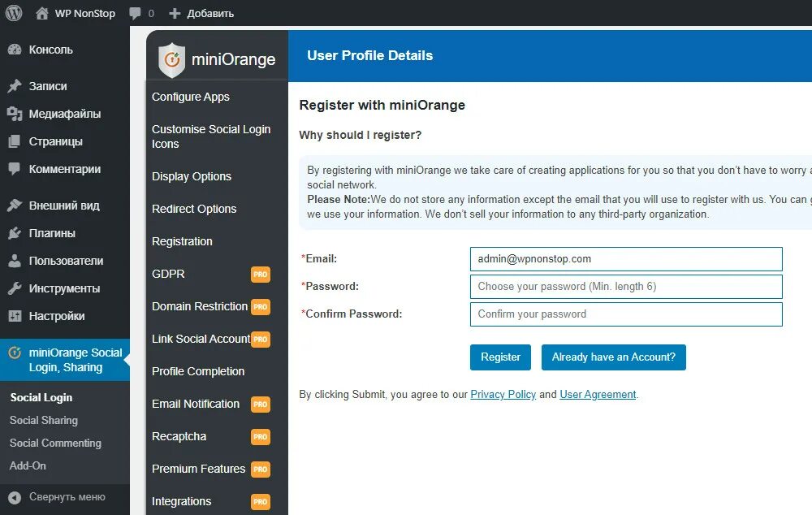Click the PRO badge next to Domain Restriction
Image resolution: width=812 pixels, height=515 pixels.
point(261,307)
